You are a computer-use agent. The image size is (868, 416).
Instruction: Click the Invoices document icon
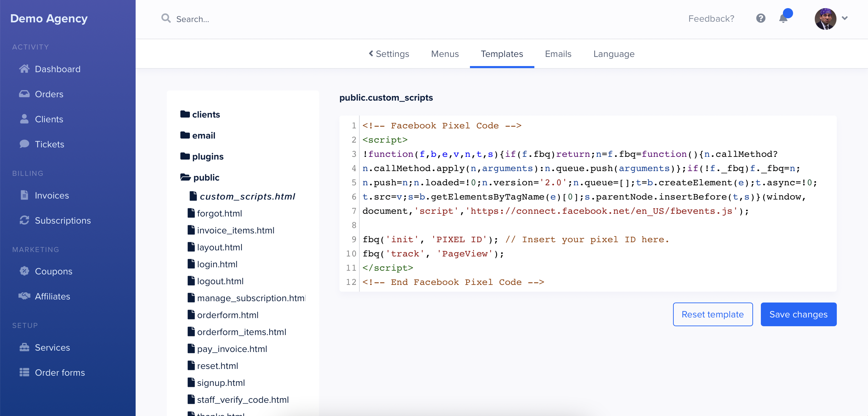(24, 195)
